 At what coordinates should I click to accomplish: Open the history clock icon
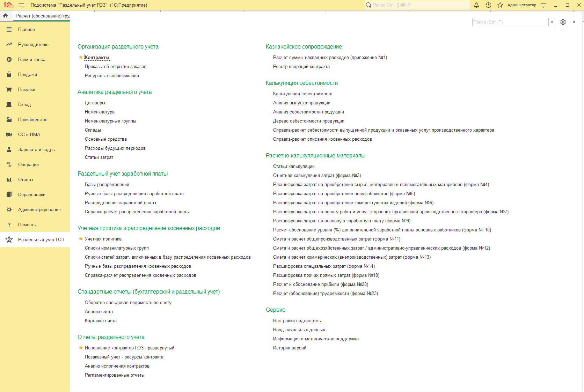pyautogui.click(x=488, y=5)
